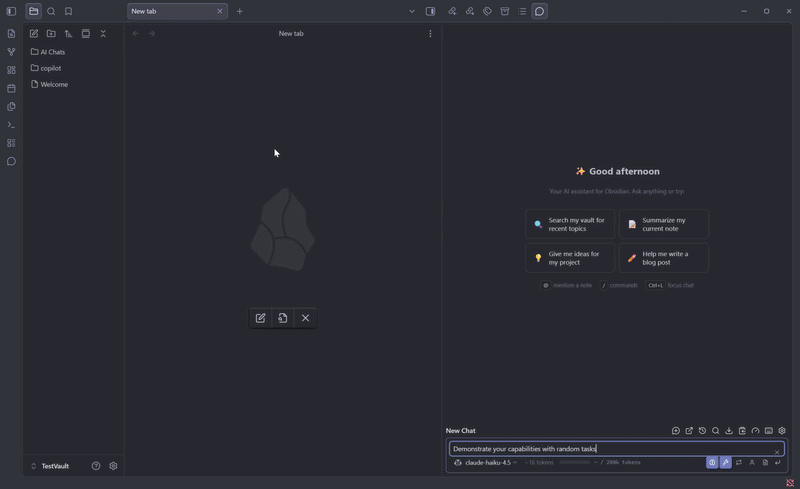The width and height of the screenshot is (800, 489).
Task: Toggle the right sidebar panel
Action: (431, 11)
